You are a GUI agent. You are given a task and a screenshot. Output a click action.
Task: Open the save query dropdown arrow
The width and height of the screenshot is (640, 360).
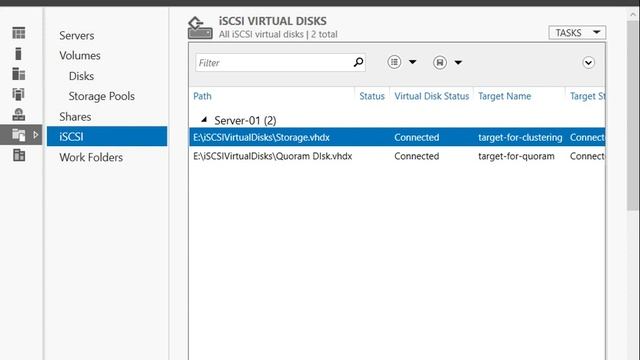[x=458, y=62]
